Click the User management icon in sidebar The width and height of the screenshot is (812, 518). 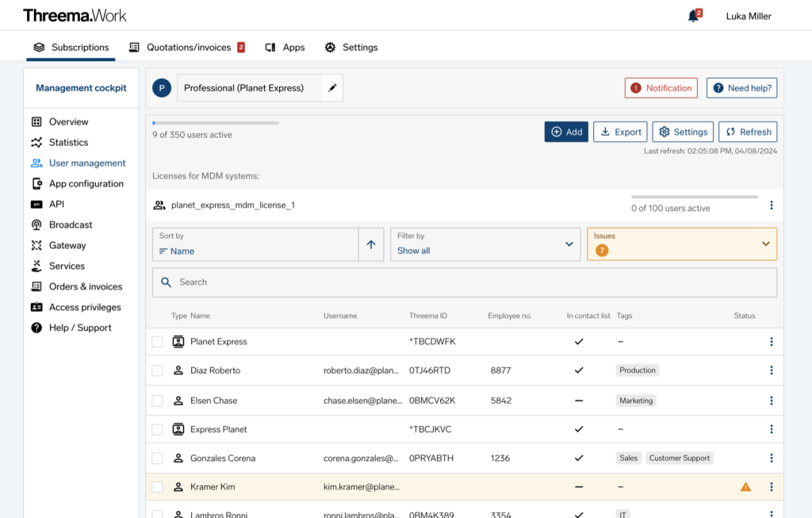[35, 163]
